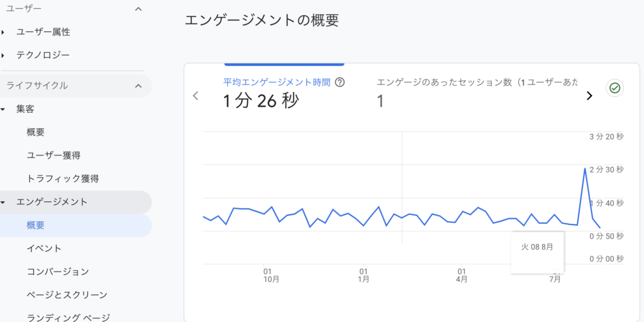Click the green checkmark data quality icon

coord(614,88)
